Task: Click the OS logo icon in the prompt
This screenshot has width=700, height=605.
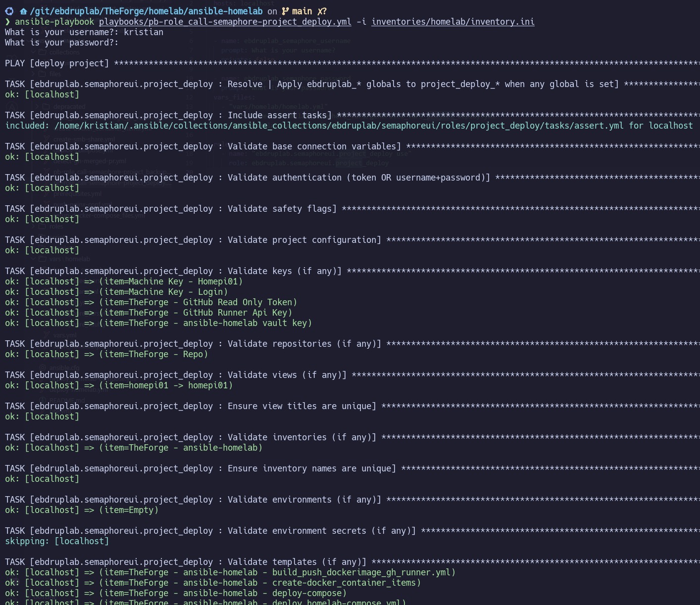Action: click(x=9, y=11)
